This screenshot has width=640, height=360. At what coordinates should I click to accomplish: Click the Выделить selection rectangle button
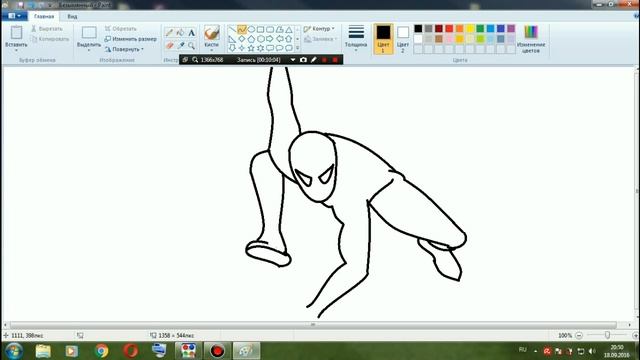point(89,33)
